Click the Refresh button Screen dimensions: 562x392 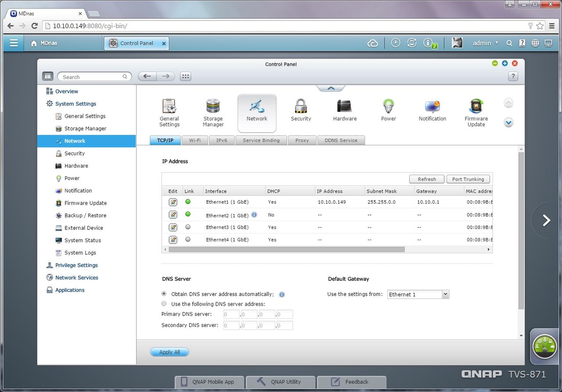427,179
